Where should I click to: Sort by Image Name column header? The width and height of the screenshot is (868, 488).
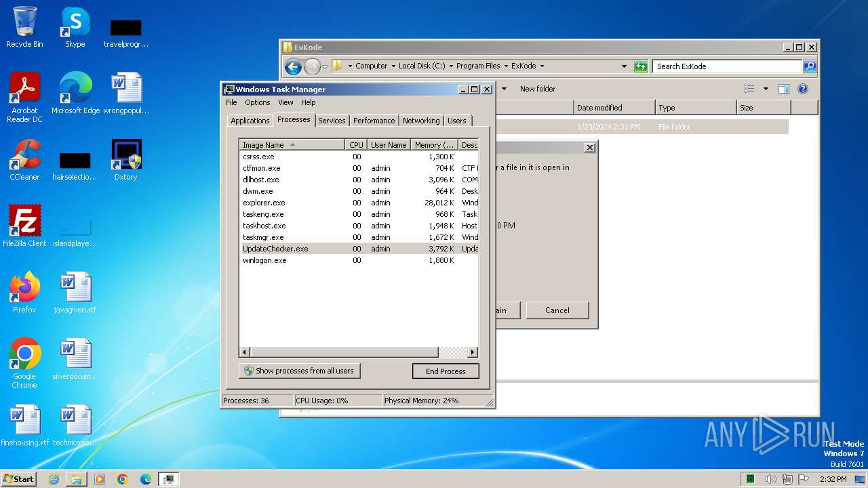292,145
